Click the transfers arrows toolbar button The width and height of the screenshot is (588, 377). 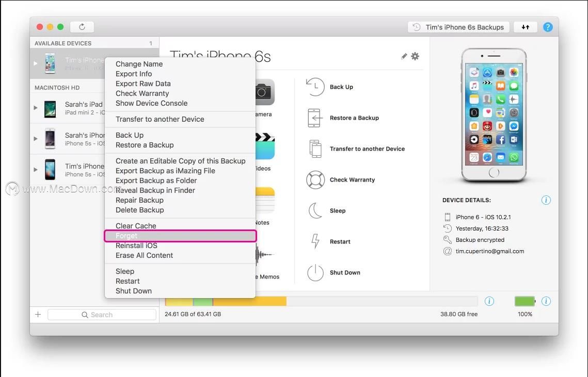[x=526, y=27]
